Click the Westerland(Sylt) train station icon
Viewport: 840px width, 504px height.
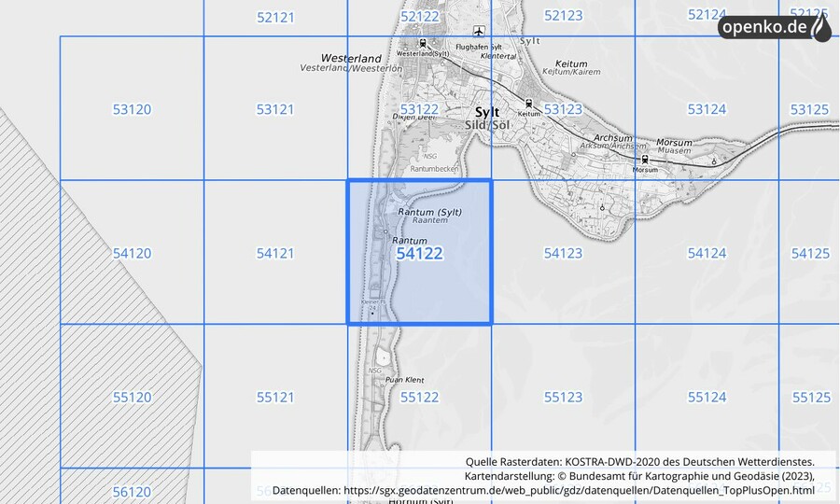425,43
